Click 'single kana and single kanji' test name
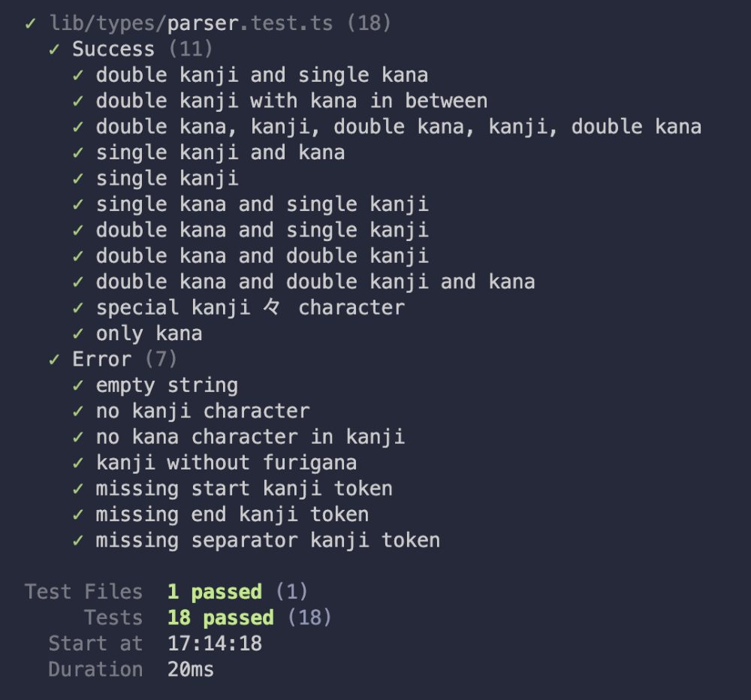751x700 pixels. (x=262, y=204)
